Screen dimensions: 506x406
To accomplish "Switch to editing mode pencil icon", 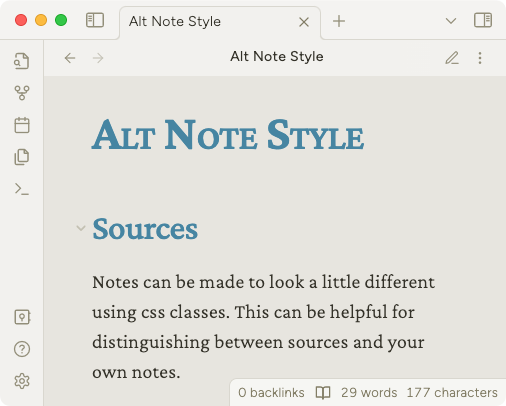I will click(x=452, y=58).
